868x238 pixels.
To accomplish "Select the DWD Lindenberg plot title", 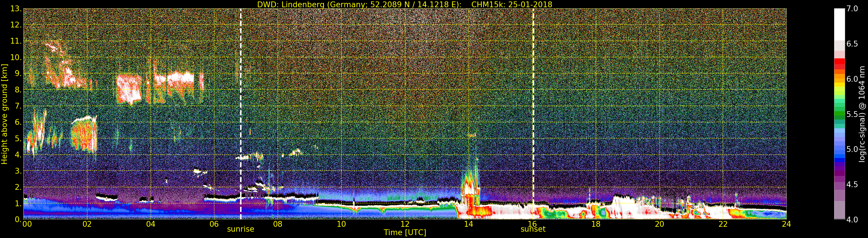I will pos(404,4).
